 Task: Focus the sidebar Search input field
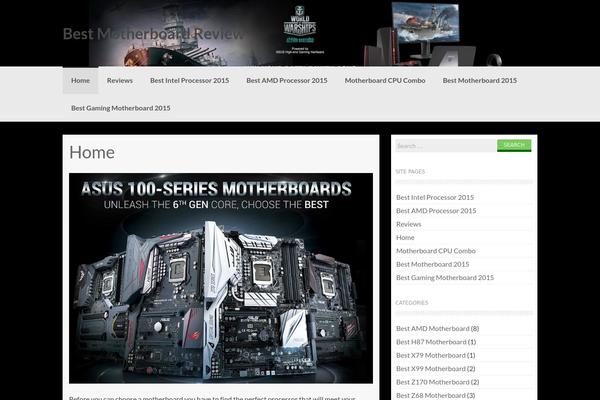coord(446,145)
